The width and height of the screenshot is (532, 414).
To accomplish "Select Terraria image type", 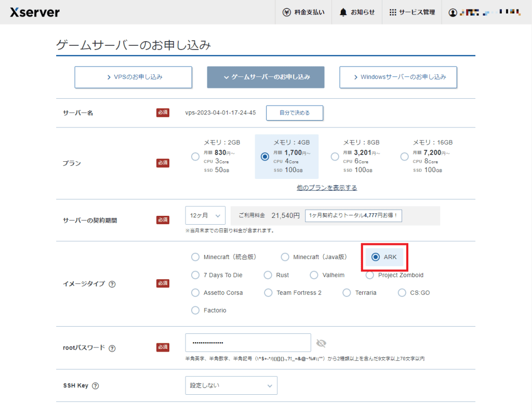I will (x=347, y=293).
